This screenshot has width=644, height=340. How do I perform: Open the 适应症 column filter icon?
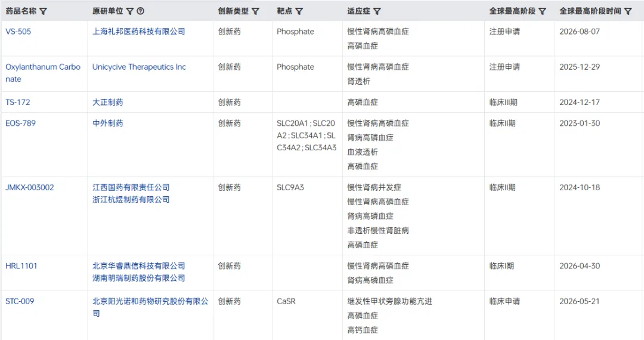pyautogui.click(x=377, y=11)
